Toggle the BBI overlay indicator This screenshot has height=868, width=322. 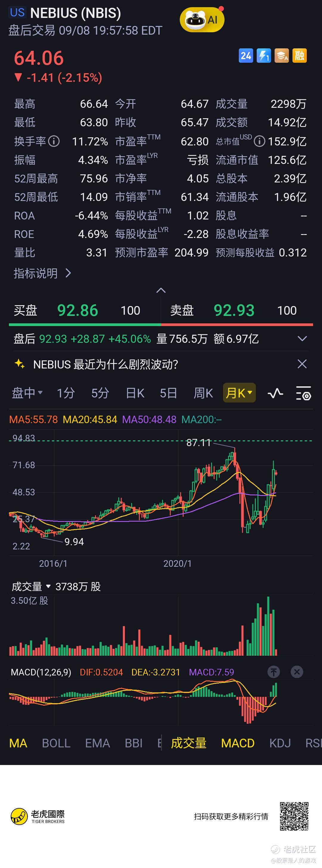point(134,743)
